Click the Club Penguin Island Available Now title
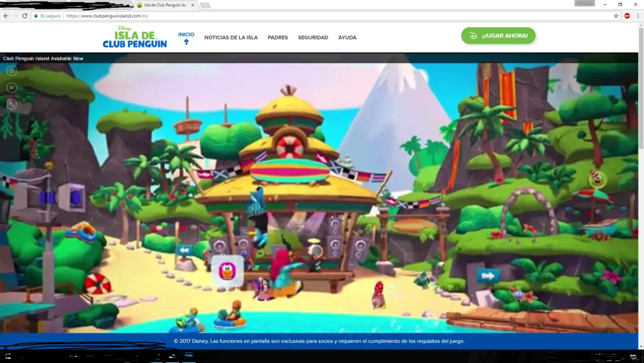Image resolution: width=644 pixels, height=363 pixels. click(x=43, y=58)
